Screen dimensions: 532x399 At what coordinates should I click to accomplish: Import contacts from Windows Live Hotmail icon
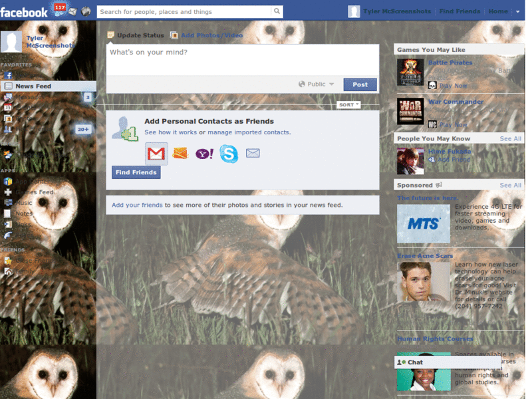[x=180, y=154]
